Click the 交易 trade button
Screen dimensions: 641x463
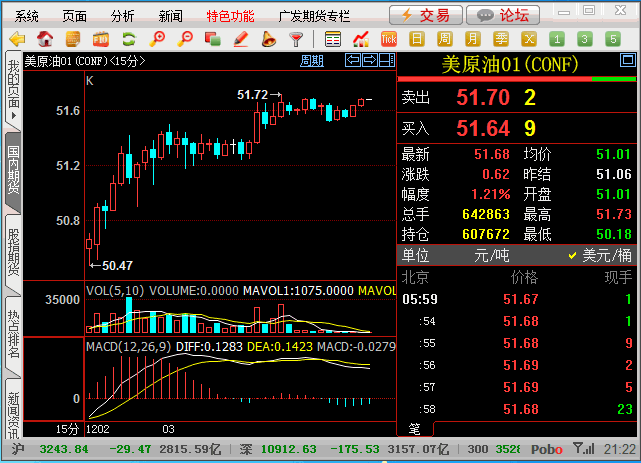(x=425, y=15)
